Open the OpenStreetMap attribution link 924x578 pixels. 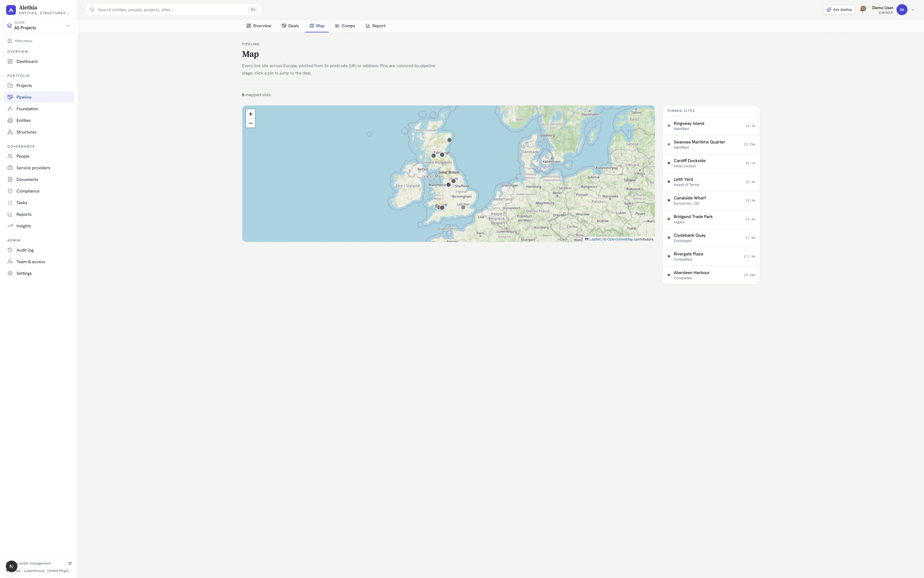click(620, 240)
